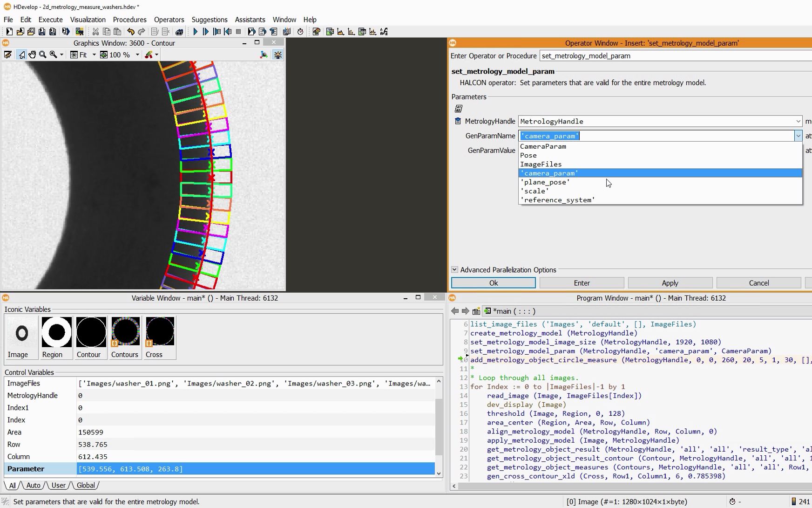Switch to the Auto tab in Variable Window

coord(33,486)
